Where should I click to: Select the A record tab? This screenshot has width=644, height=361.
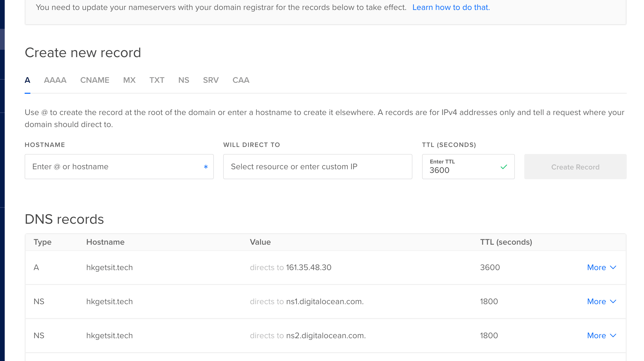pos(28,80)
